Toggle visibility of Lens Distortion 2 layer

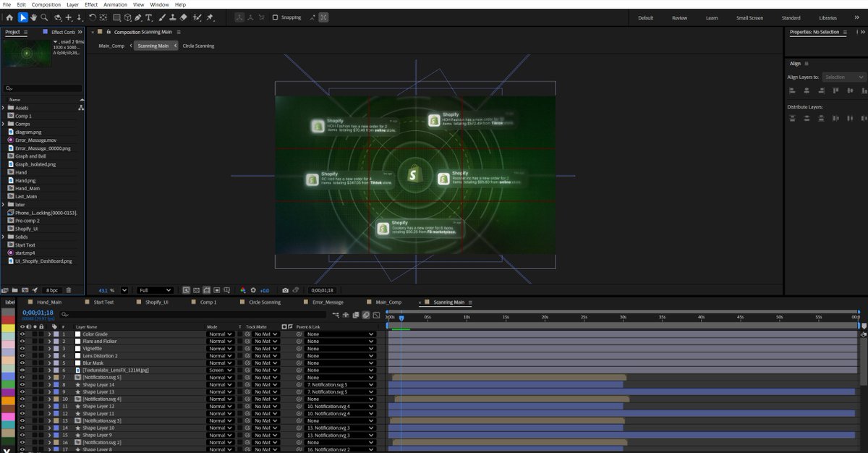point(22,356)
